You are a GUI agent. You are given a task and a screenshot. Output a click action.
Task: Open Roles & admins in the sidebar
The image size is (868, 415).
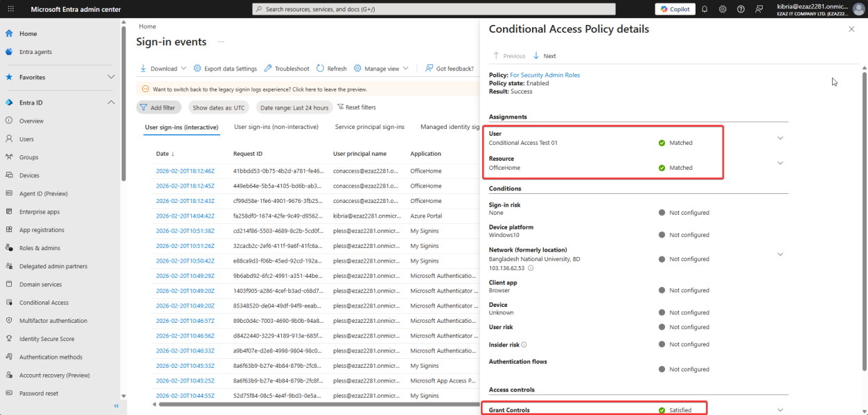point(39,248)
